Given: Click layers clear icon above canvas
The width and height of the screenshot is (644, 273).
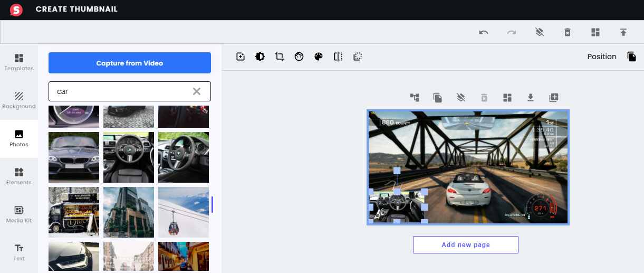Looking at the screenshot, I should (461, 97).
